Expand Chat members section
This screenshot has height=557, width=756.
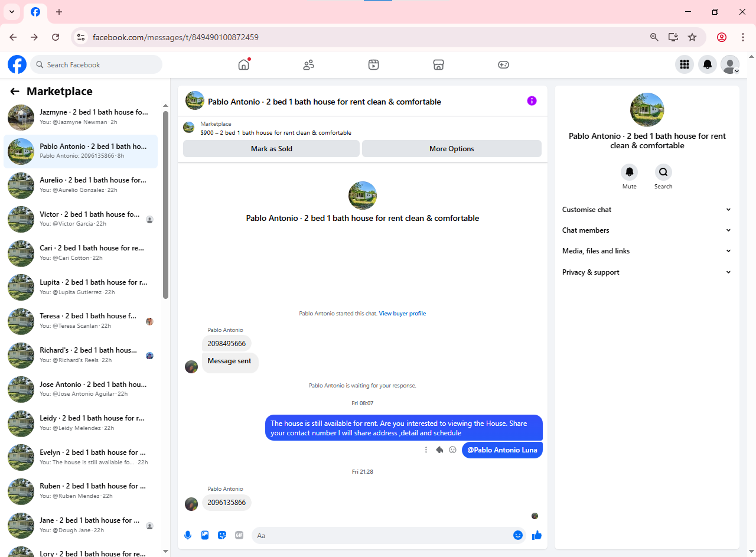(x=647, y=230)
